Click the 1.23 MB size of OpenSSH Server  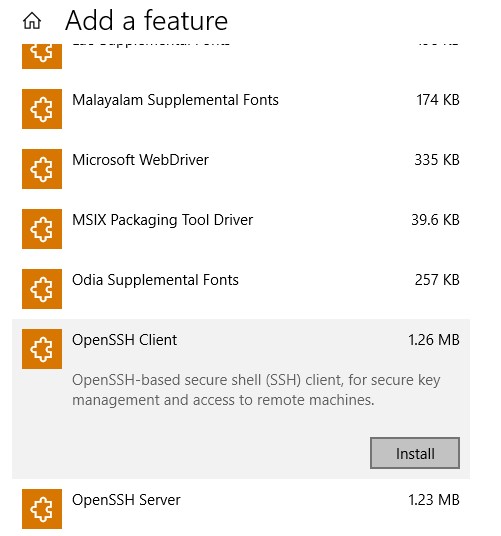[x=434, y=500]
